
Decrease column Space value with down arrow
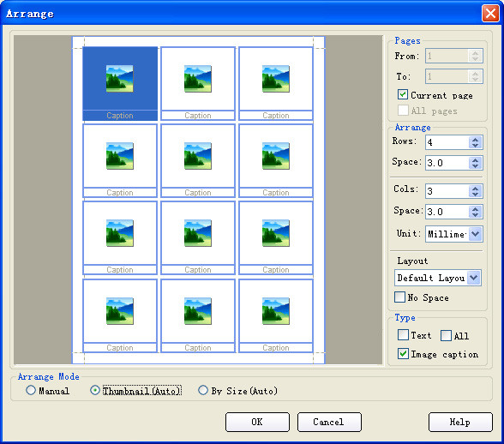pos(476,215)
